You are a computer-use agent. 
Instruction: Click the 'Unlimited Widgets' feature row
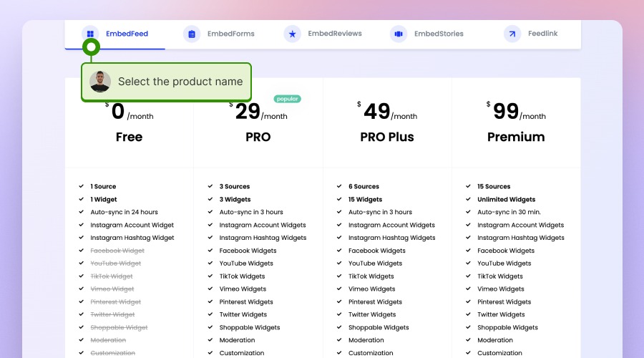[x=501, y=199]
